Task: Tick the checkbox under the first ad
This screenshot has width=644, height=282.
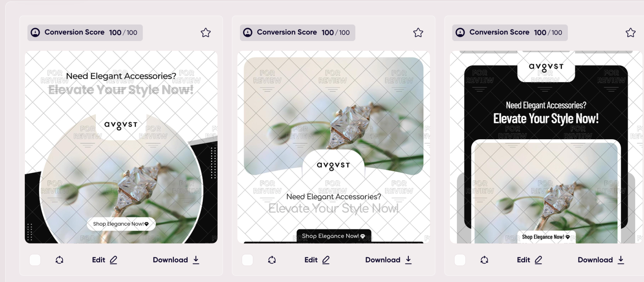Action: pos(35,260)
